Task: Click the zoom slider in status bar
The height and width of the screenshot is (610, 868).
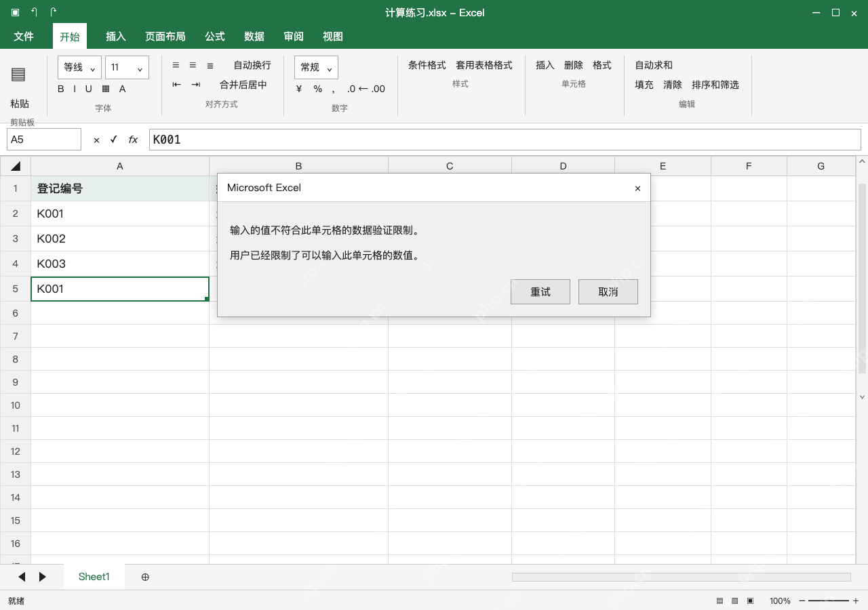Action: 829,601
